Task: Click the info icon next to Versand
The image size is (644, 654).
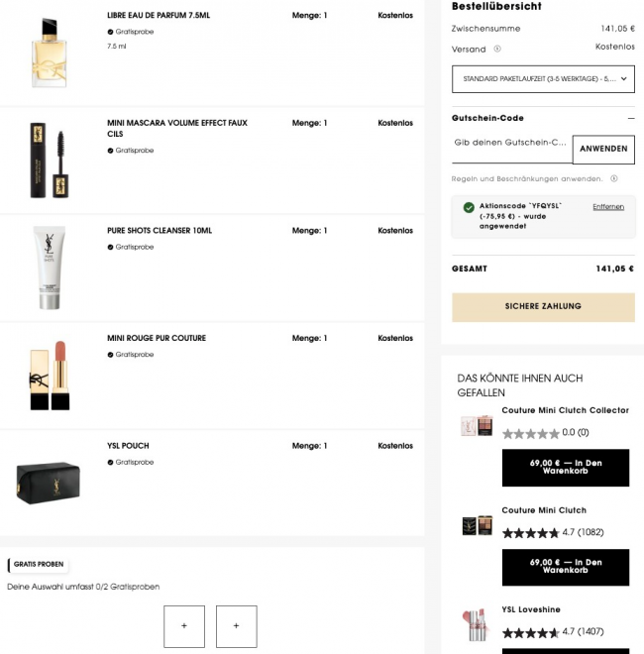Action: coord(496,49)
